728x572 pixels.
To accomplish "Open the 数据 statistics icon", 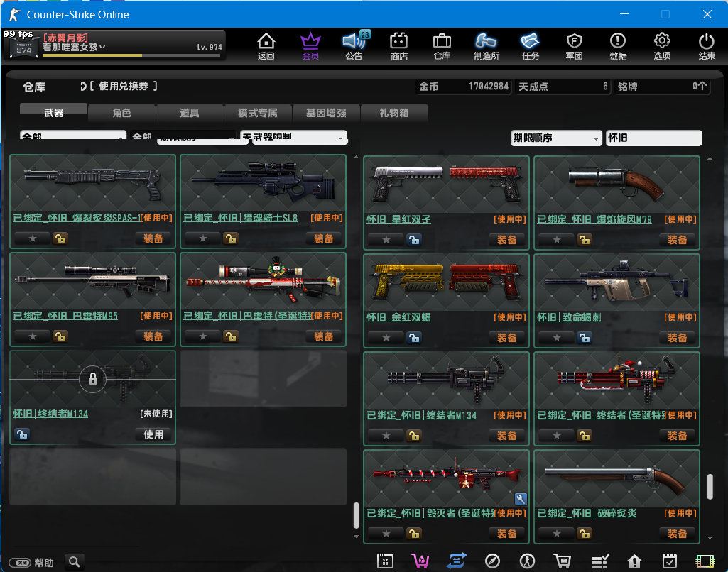I will coord(618,46).
